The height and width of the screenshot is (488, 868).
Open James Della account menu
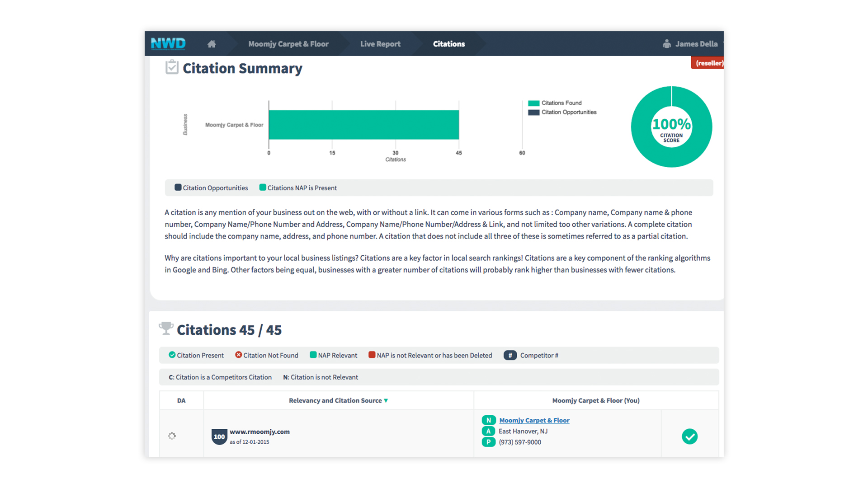696,44
